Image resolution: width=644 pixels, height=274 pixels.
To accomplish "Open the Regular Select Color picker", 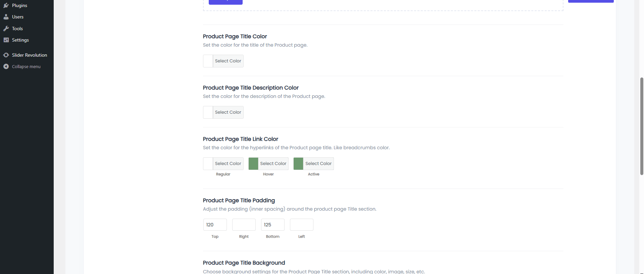I will click(228, 164).
